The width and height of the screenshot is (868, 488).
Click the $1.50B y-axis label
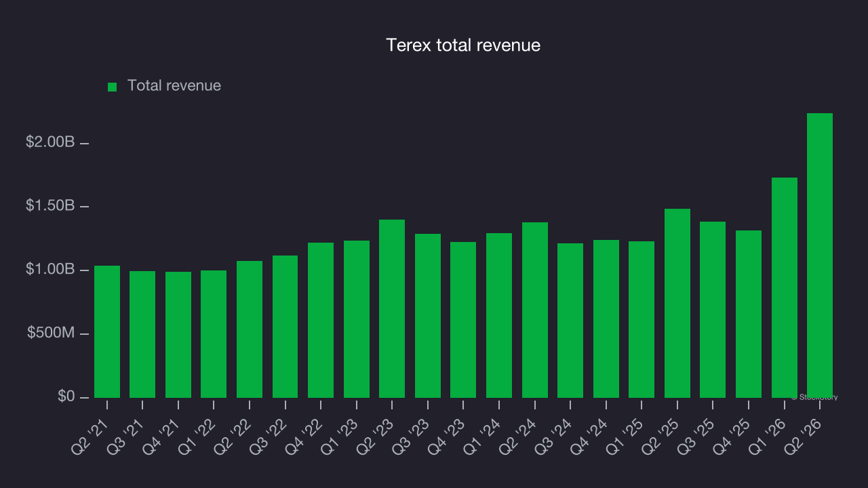(50, 205)
